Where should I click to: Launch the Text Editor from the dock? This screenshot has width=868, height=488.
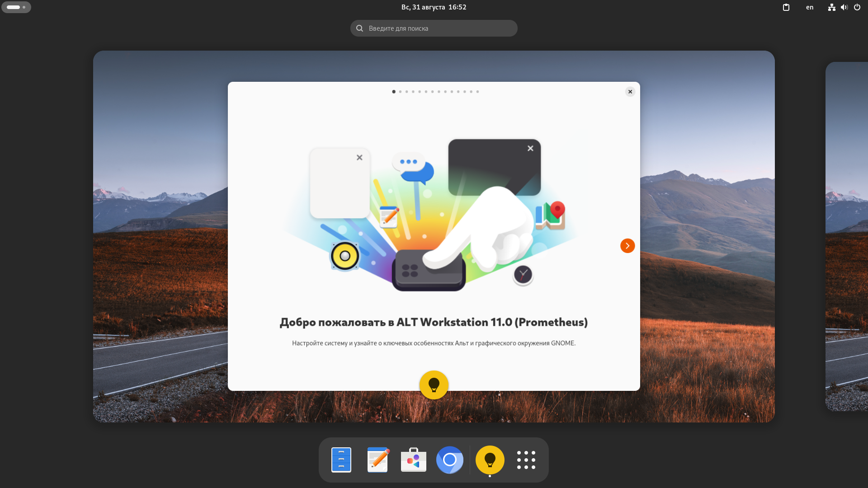pos(377,460)
